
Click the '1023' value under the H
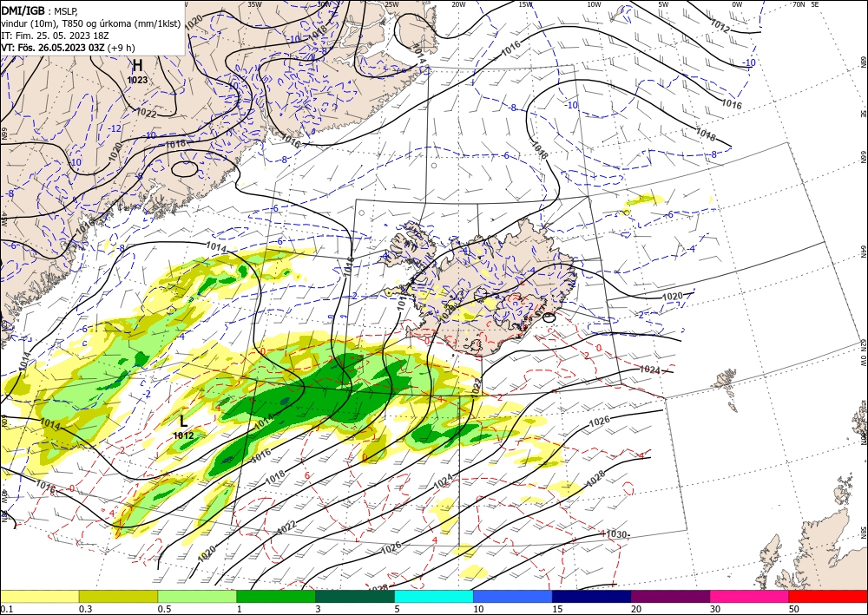pyautogui.click(x=137, y=80)
